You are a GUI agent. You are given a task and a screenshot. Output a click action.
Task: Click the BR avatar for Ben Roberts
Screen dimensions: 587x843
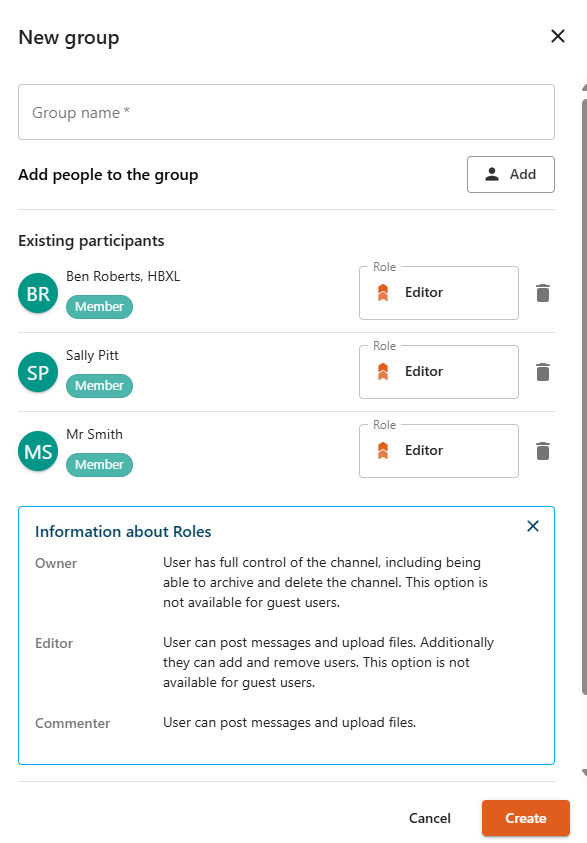[x=38, y=294]
